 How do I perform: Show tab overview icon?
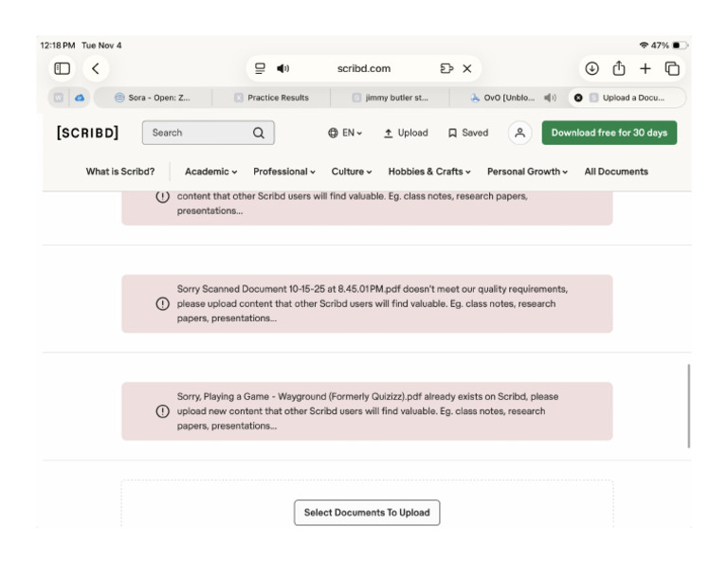672,68
